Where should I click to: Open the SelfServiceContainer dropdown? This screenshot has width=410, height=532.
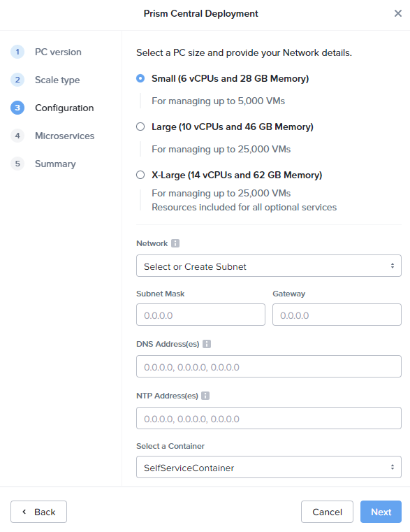[x=269, y=467]
